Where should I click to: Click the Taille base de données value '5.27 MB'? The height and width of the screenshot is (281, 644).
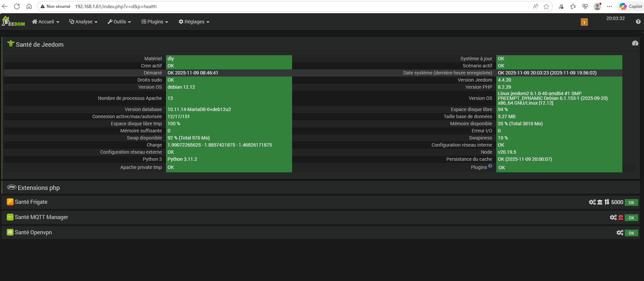[x=506, y=116]
